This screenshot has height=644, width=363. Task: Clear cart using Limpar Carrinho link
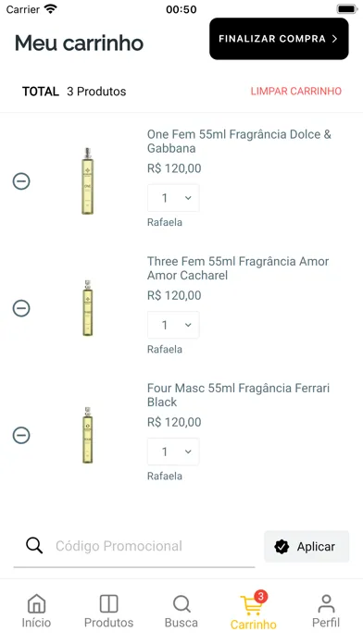click(x=296, y=92)
